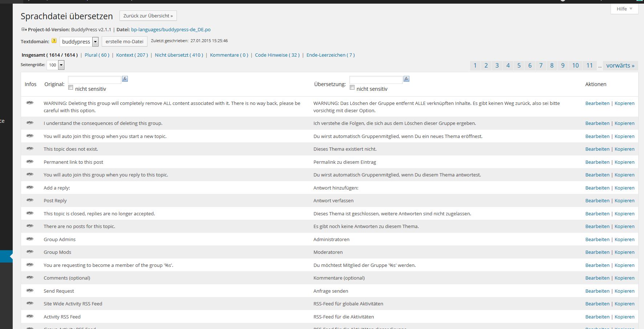Click the PHP icon for 'This topic does not exist.'
The image size is (644, 329).
click(30, 149)
